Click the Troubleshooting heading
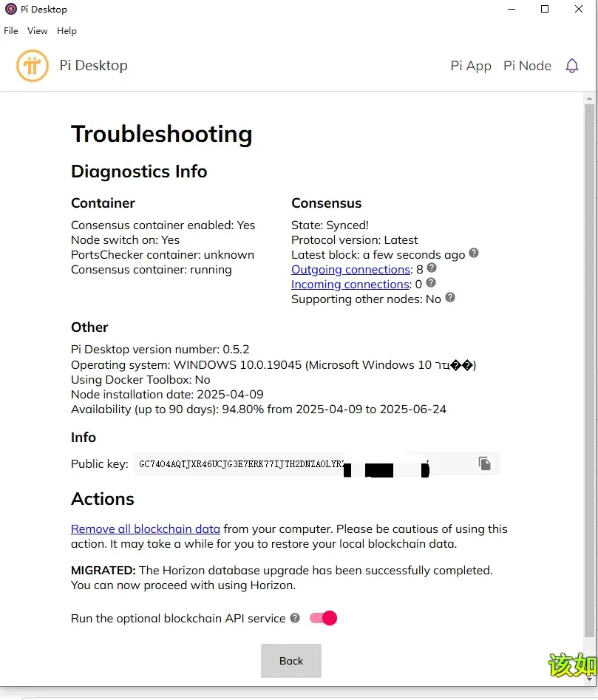The width and height of the screenshot is (598, 700). click(162, 134)
